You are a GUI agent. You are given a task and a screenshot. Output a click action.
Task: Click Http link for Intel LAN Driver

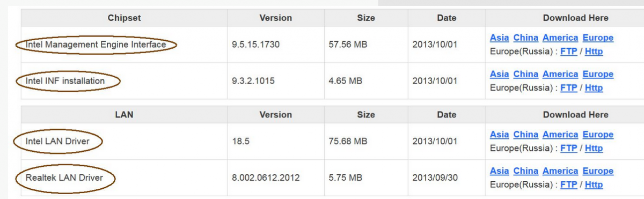(x=594, y=148)
